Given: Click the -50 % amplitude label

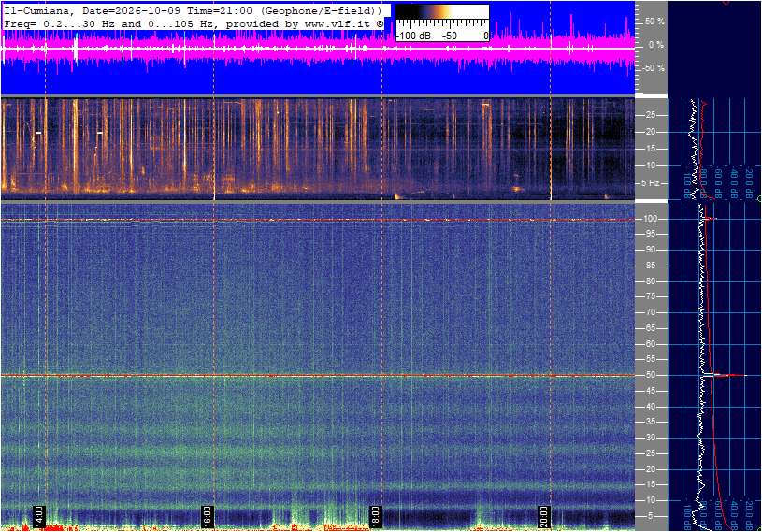Looking at the screenshot, I should (x=654, y=67).
